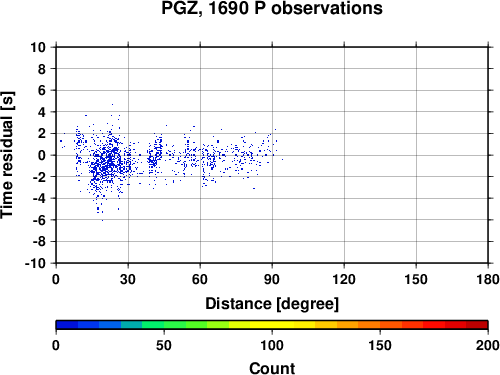Click the y-axis tick label 10

tap(38, 47)
